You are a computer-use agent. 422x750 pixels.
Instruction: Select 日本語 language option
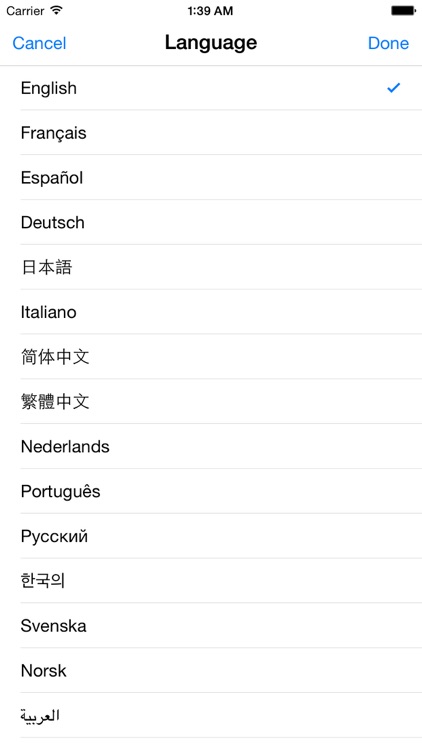(211, 267)
